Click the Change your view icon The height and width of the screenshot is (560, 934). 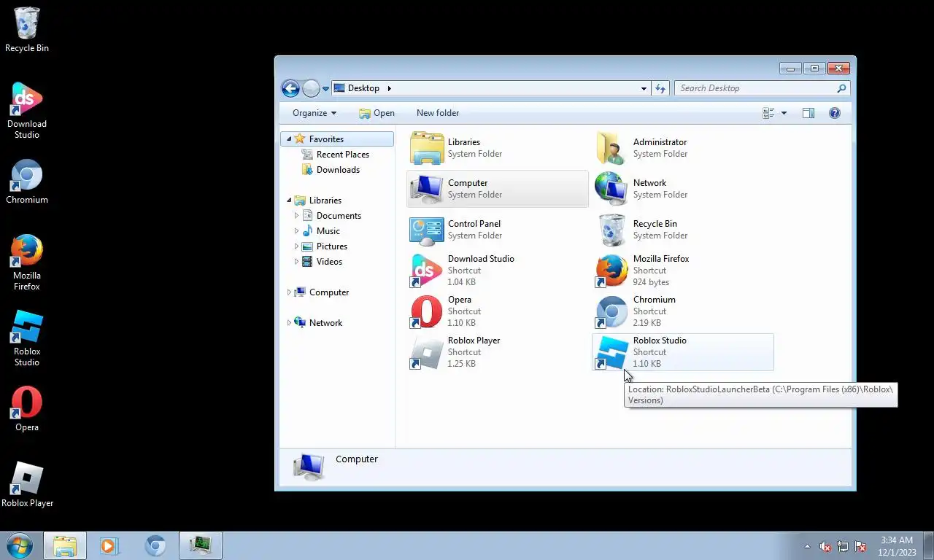768,113
